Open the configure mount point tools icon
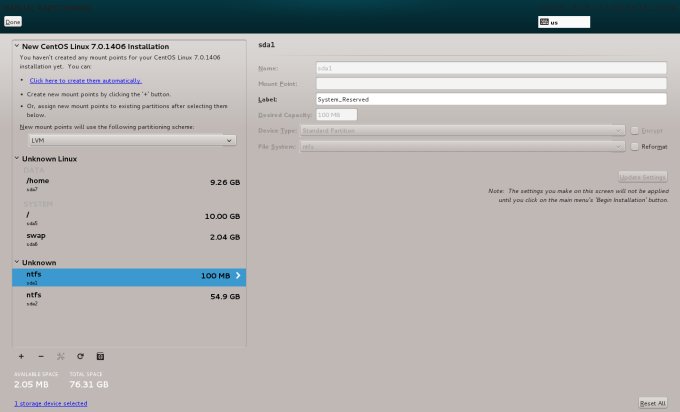Viewport: 680px width, 412px height. [61, 356]
